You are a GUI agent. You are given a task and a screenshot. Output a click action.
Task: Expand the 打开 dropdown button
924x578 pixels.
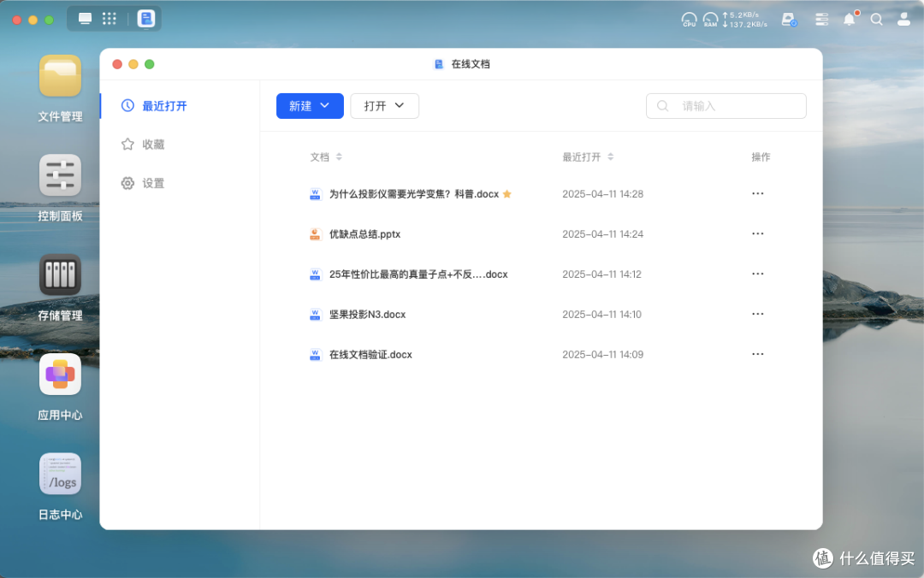[x=384, y=106]
